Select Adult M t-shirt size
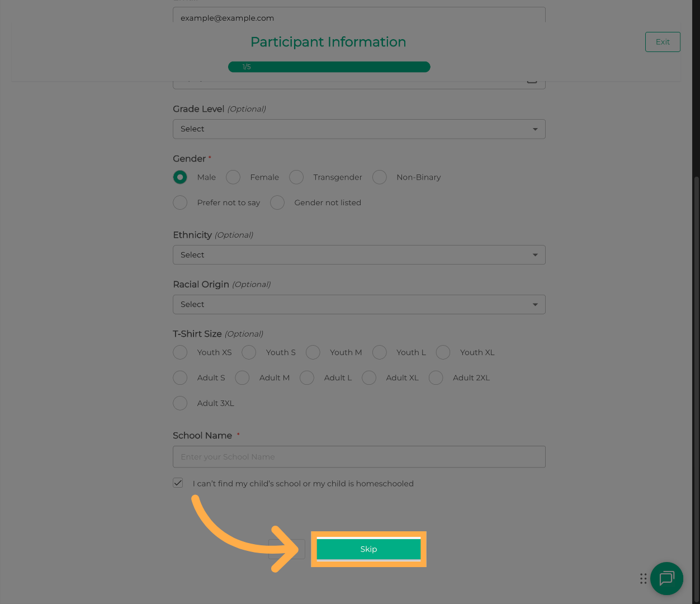This screenshot has width=700, height=604. 242,378
